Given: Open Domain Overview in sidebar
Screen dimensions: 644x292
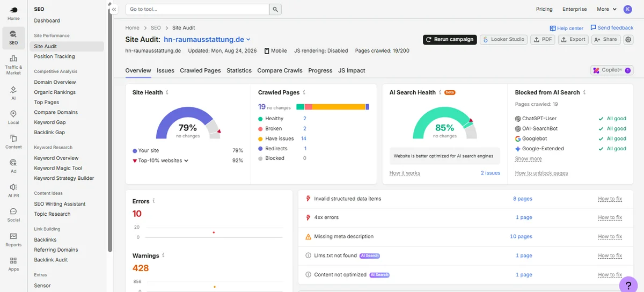Looking at the screenshot, I should coord(55,82).
